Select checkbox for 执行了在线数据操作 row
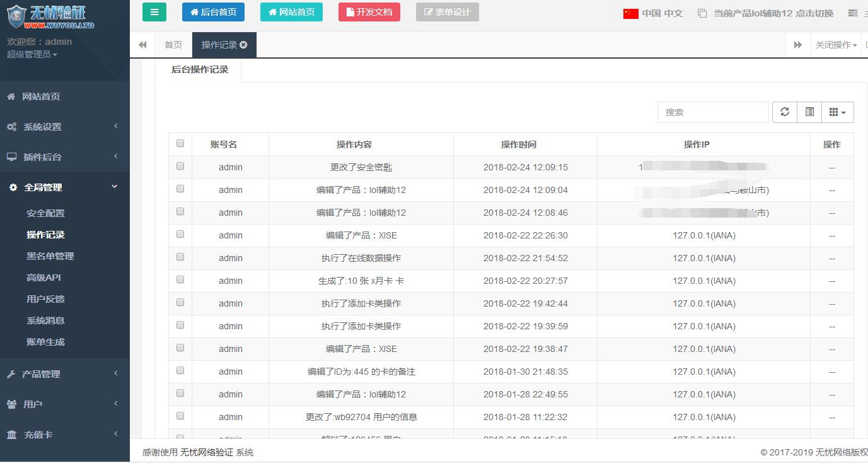This screenshot has height=463, width=868. pos(180,257)
